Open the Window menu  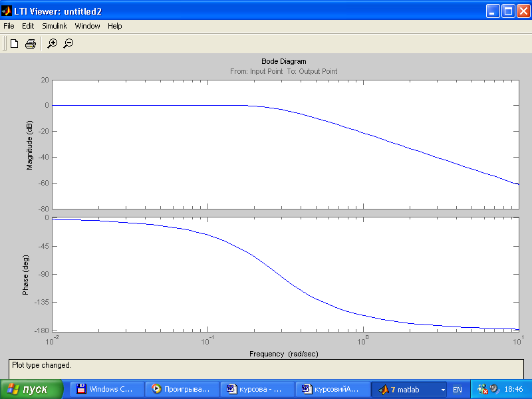click(x=87, y=26)
